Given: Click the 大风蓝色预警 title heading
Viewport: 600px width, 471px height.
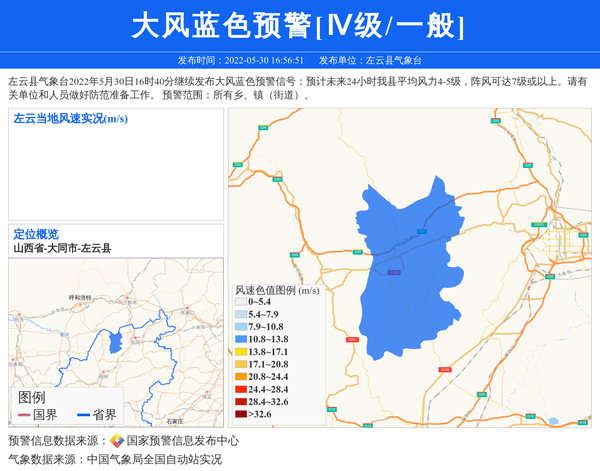Looking at the screenshot, I should (298, 26).
